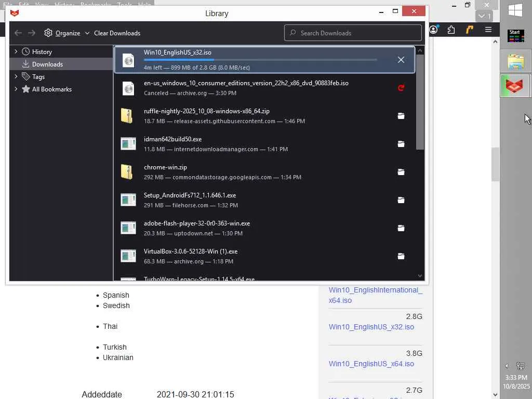The height and width of the screenshot is (399, 532).
Task: Select Downloads in the Library sidebar
Action: [x=61, y=64]
